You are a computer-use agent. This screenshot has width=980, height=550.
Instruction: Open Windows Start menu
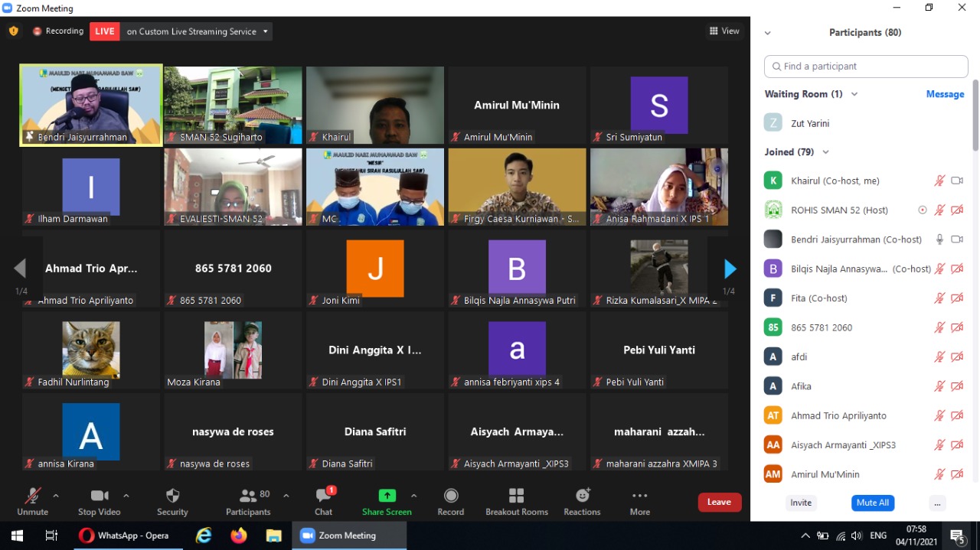(17, 535)
